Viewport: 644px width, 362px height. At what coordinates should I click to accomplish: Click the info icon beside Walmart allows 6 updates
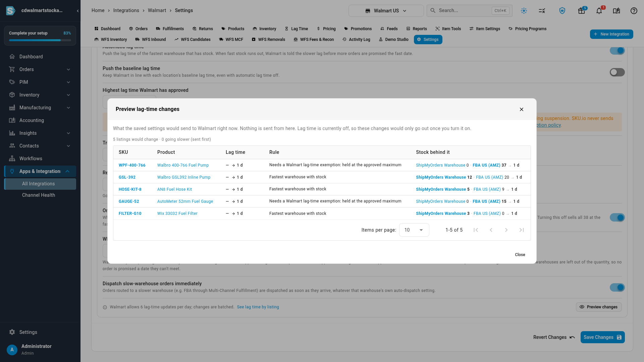pos(105,307)
